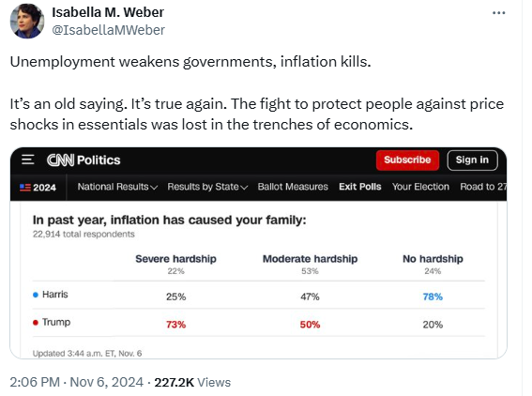Select the Exit Polls tab

tap(360, 187)
